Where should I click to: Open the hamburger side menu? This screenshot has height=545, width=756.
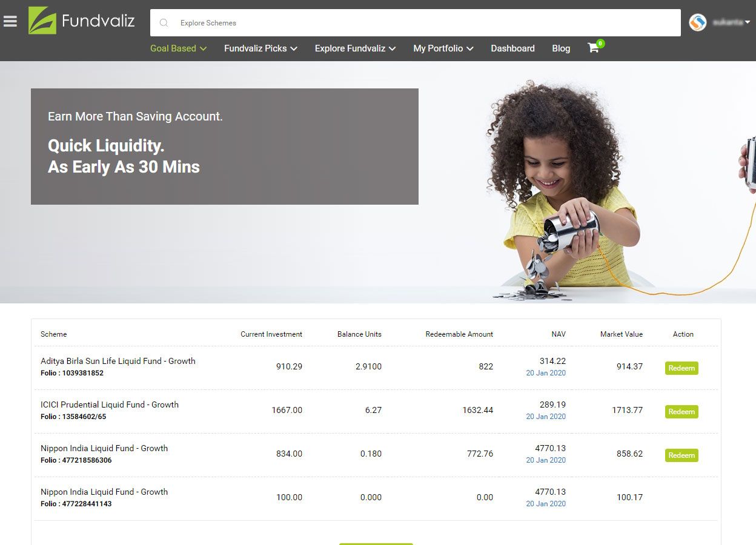(x=10, y=21)
